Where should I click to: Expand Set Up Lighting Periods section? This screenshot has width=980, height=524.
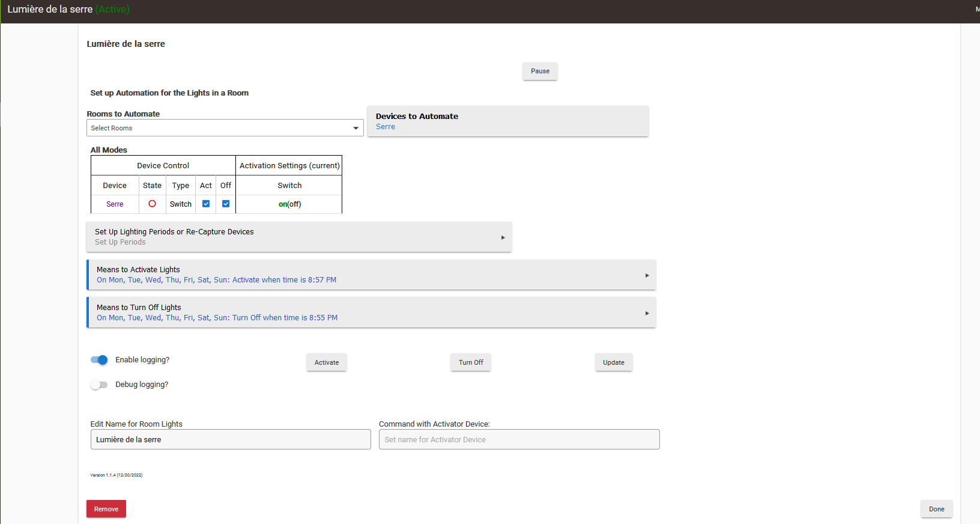tap(299, 237)
